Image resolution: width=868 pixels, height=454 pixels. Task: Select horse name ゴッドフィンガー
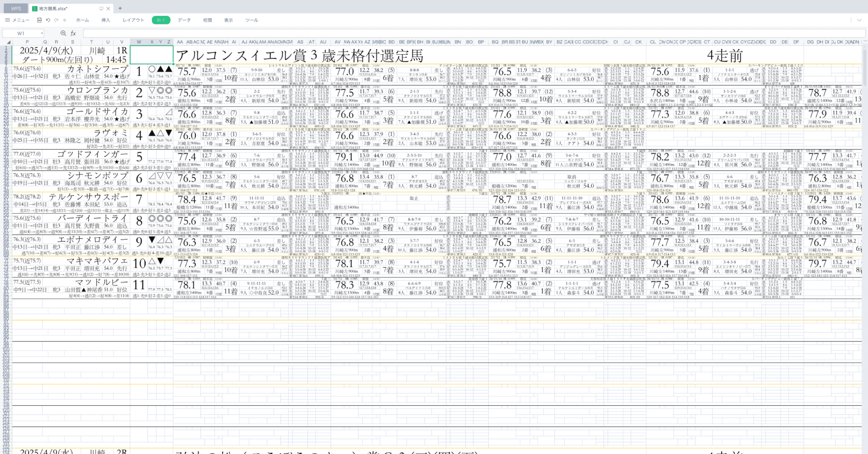click(93, 154)
